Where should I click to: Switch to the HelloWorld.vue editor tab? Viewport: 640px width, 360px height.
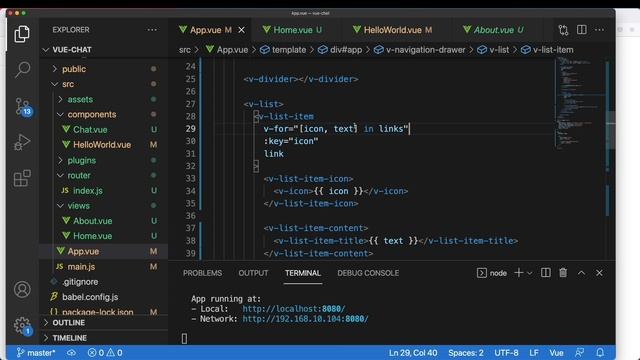coord(393,30)
